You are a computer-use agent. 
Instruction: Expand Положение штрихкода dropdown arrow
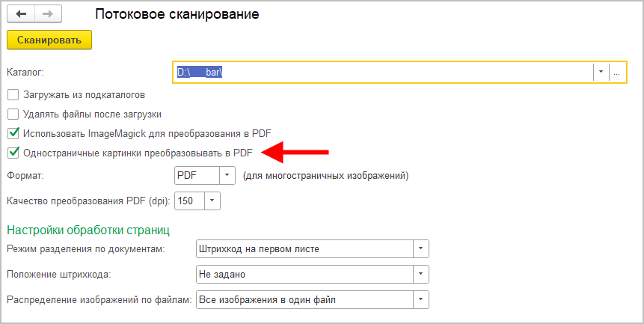(x=421, y=274)
